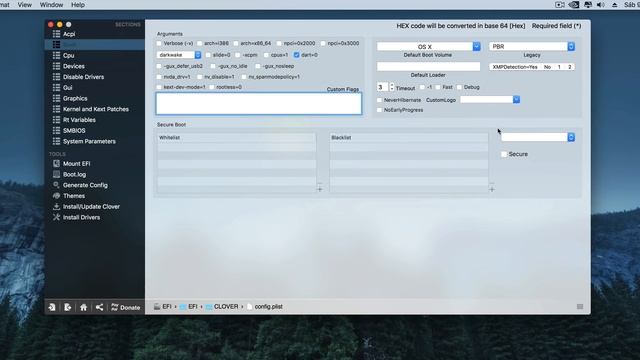Select the XMPDetection No segment
Viewport: 640px width, 360px height.
(547, 67)
